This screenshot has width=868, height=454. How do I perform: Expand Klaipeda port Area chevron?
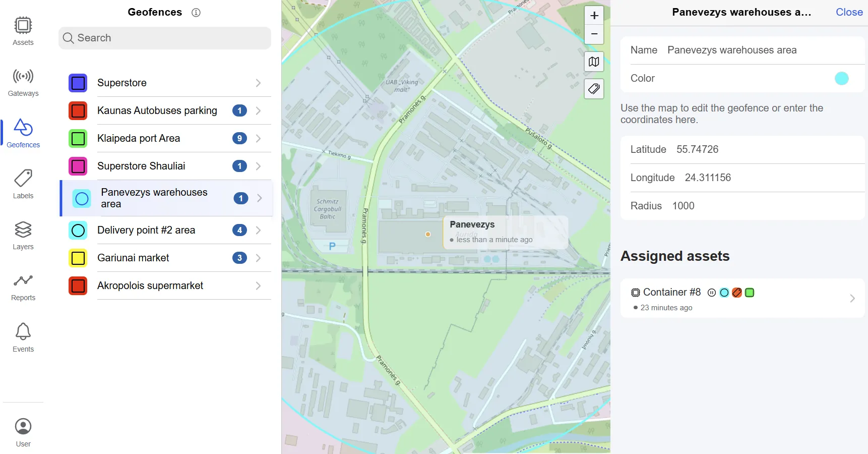coord(258,138)
